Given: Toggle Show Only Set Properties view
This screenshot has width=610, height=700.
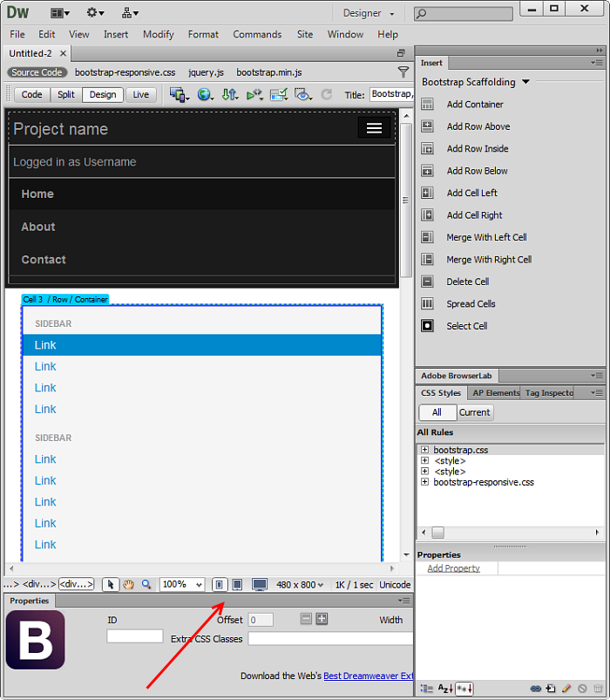Looking at the screenshot, I should (464, 689).
